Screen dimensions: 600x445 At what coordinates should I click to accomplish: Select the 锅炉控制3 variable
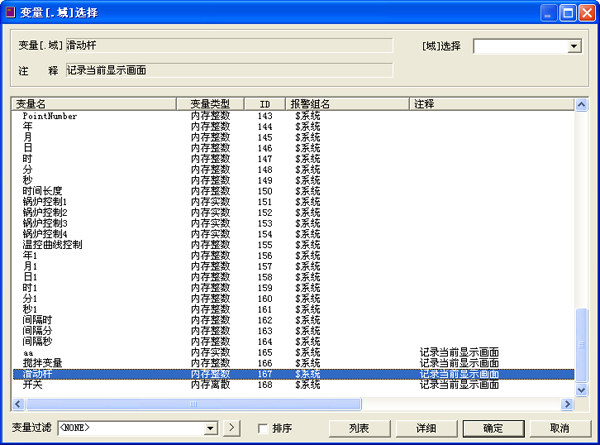293,223
